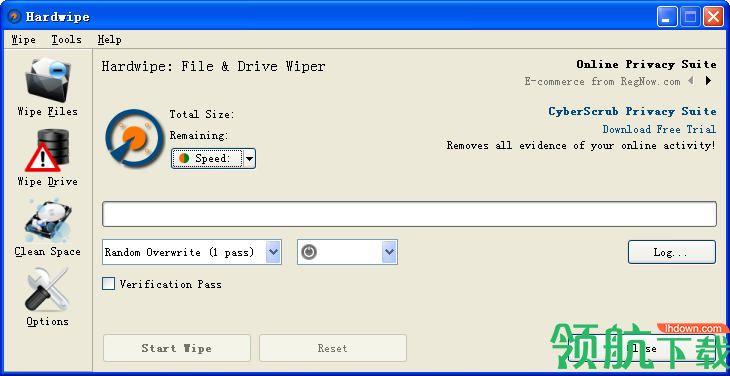Screen dimensions: 730x376
Task: Follow the Download Free Trial link
Action: point(659,129)
